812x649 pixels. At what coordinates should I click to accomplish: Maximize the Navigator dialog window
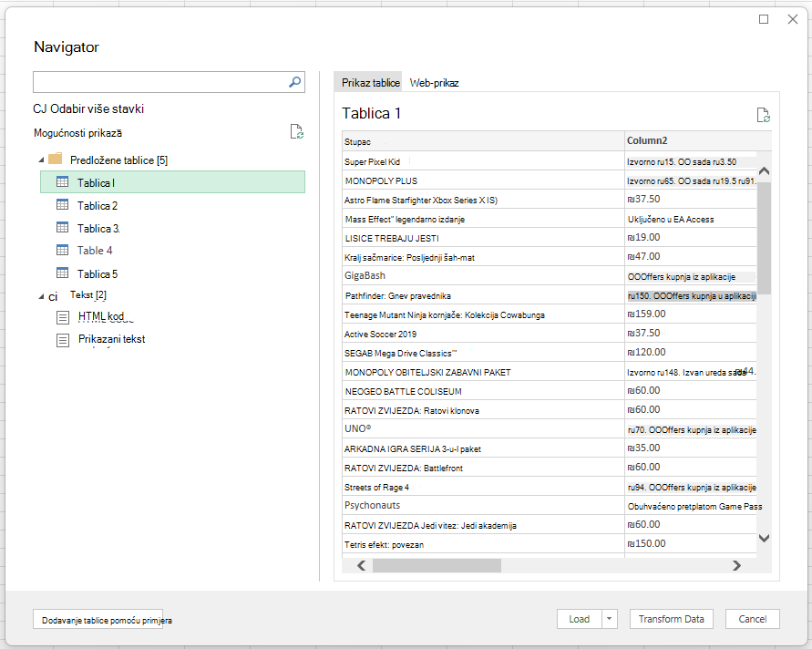pos(764,19)
